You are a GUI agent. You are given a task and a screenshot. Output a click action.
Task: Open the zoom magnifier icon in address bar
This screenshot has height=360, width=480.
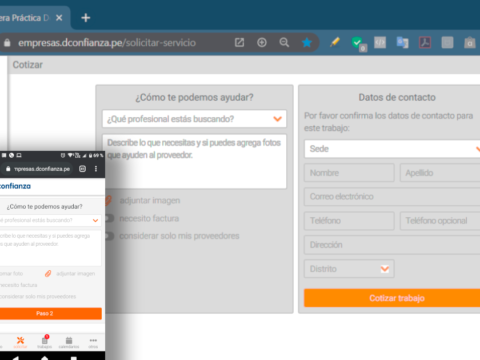click(x=284, y=42)
